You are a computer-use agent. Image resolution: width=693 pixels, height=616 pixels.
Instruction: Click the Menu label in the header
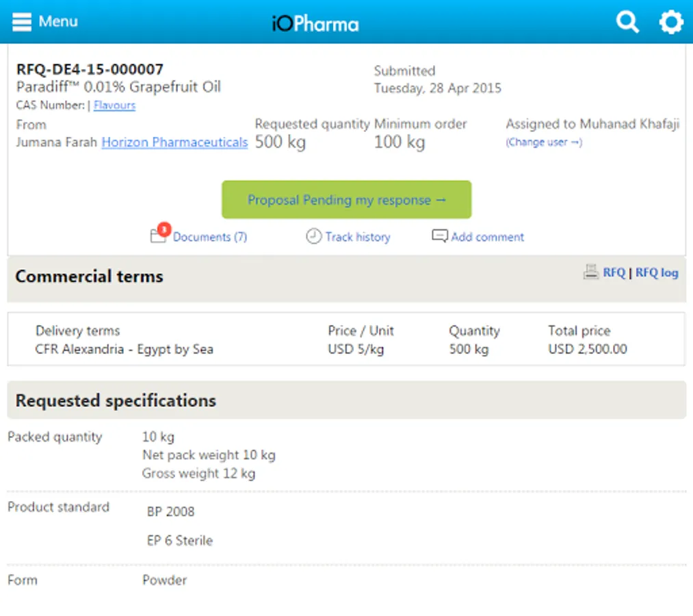pyautogui.click(x=58, y=21)
